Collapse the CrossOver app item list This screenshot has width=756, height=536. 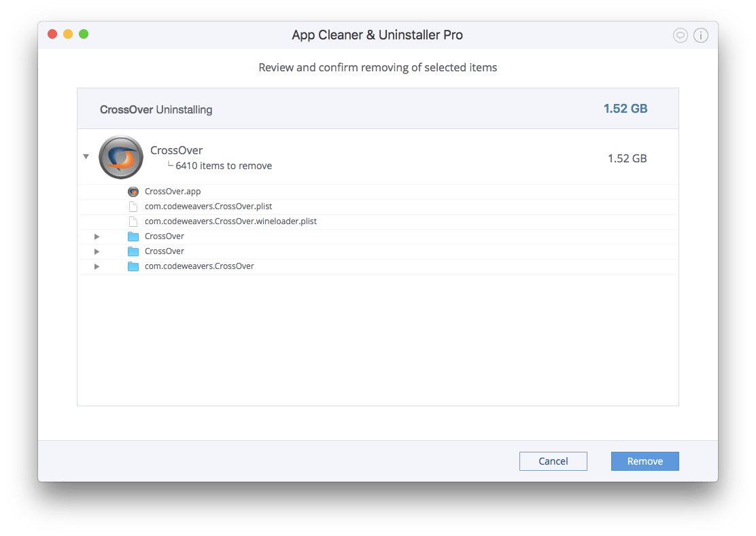click(86, 156)
